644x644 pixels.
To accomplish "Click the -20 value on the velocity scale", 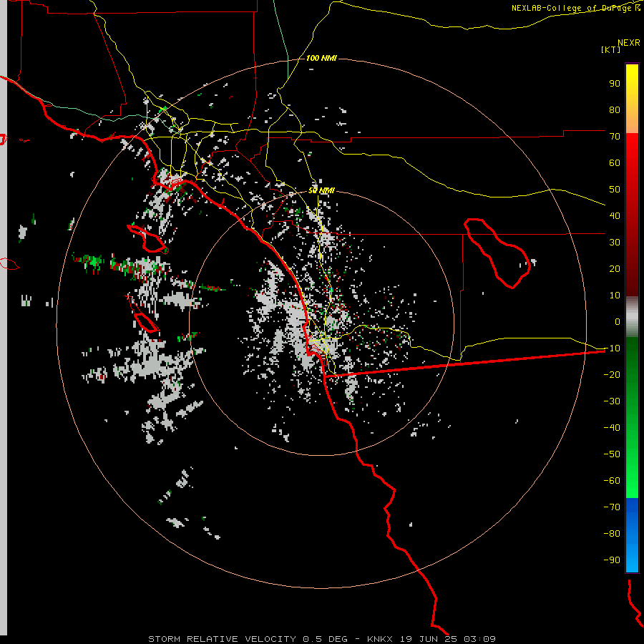I will 612,374.
